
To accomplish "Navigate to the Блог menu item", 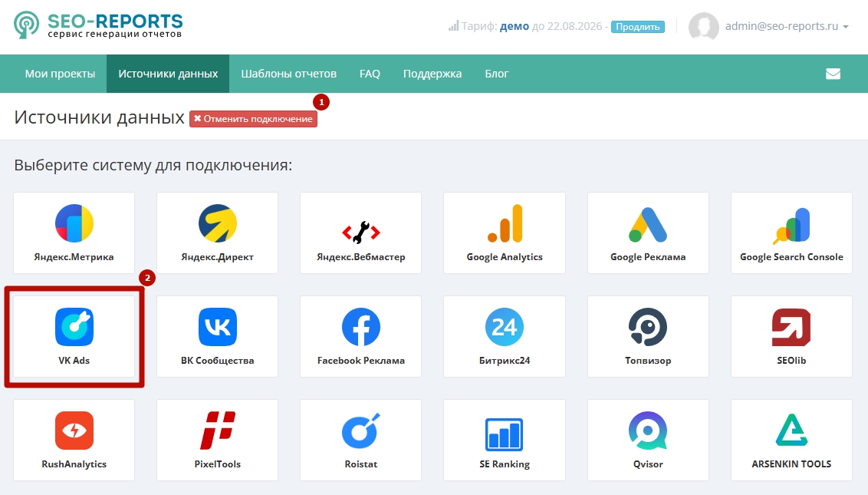I will [497, 74].
